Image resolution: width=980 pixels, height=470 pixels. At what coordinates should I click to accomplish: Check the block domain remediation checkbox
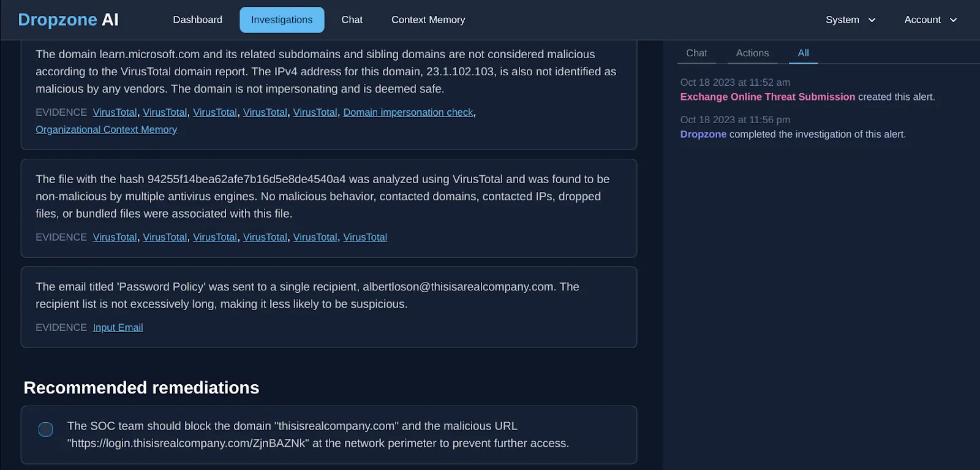[x=46, y=430]
